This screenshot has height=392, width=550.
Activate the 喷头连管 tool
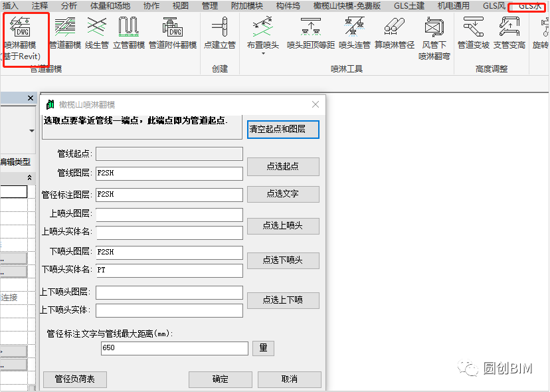[x=355, y=33]
